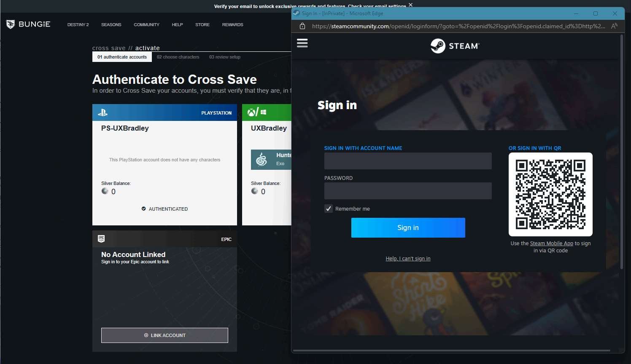Image resolution: width=631 pixels, height=364 pixels.
Task: Click the lock icon in Edge's address bar
Action: click(x=302, y=26)
